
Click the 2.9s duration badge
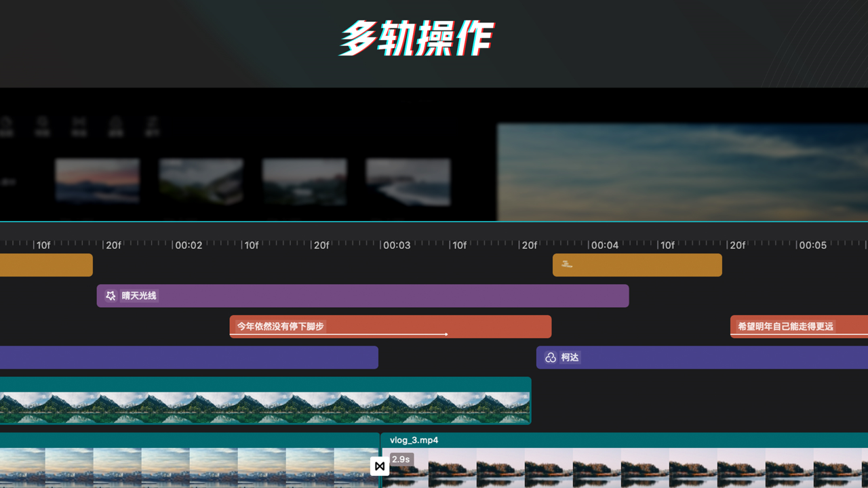401,459
